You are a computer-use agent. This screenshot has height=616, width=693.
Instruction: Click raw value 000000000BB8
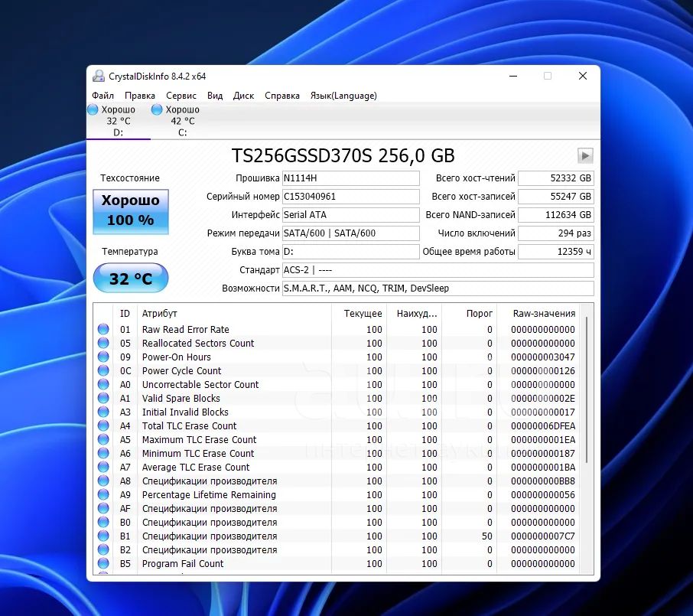(x=543, y=481)
